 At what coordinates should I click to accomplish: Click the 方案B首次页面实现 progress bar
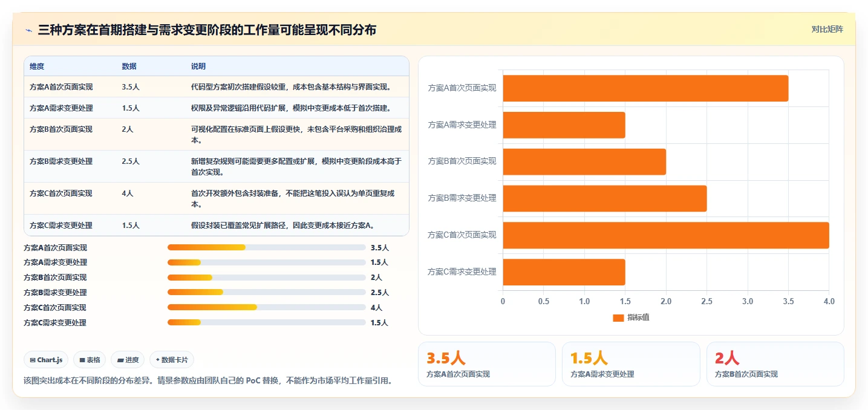[x=267, y=278]
